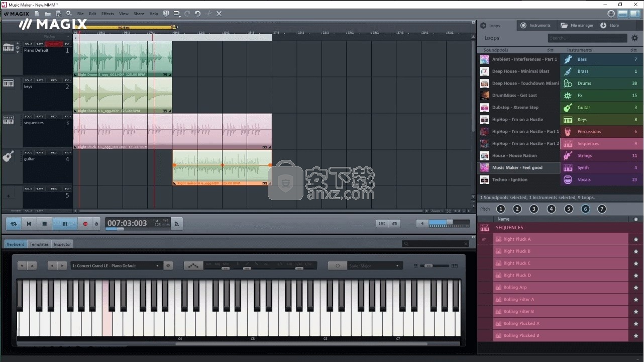Open the Share menu

pyautogui.click(x=139, y=14)
